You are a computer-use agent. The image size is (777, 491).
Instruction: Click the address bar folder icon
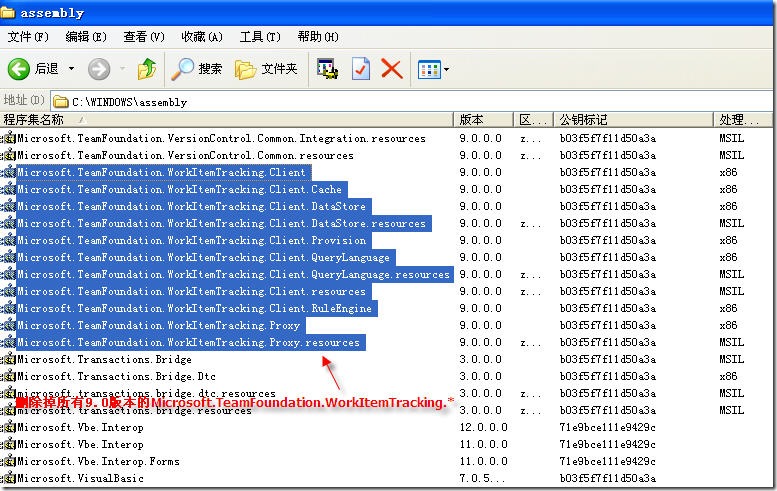[60, 102]
